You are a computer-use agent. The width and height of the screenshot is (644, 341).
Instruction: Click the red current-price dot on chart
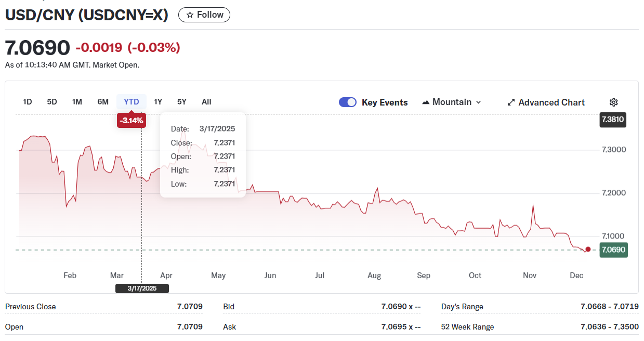click(x=588, y=250)
